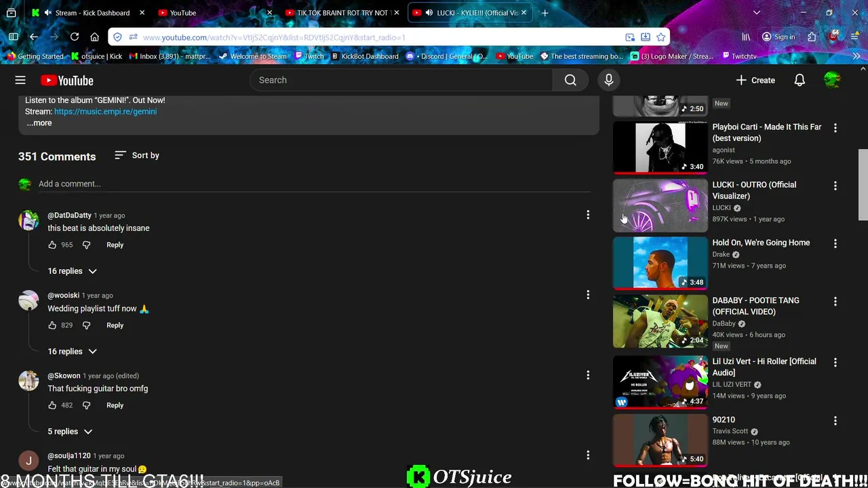Open more options for 90210 video

point(835,420)
